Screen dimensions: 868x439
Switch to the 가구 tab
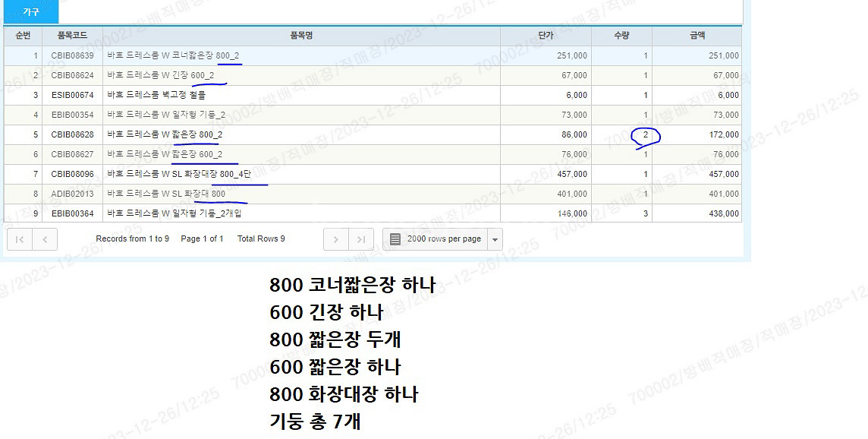[30, 11]
